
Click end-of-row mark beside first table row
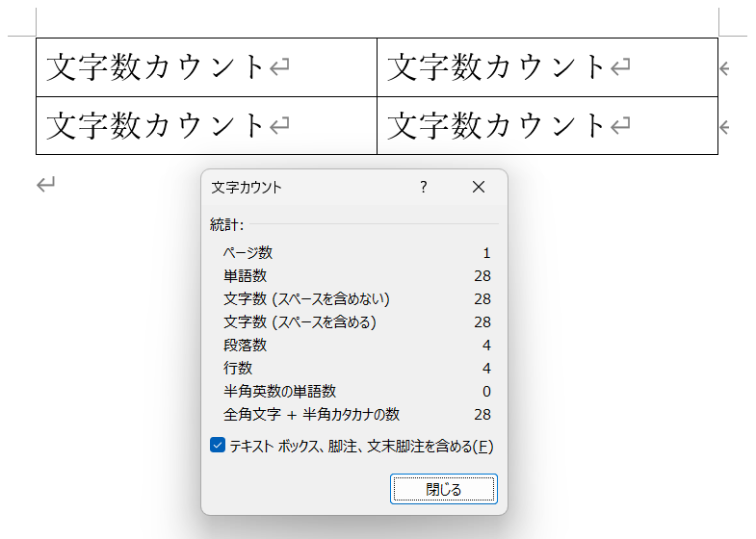724,68
